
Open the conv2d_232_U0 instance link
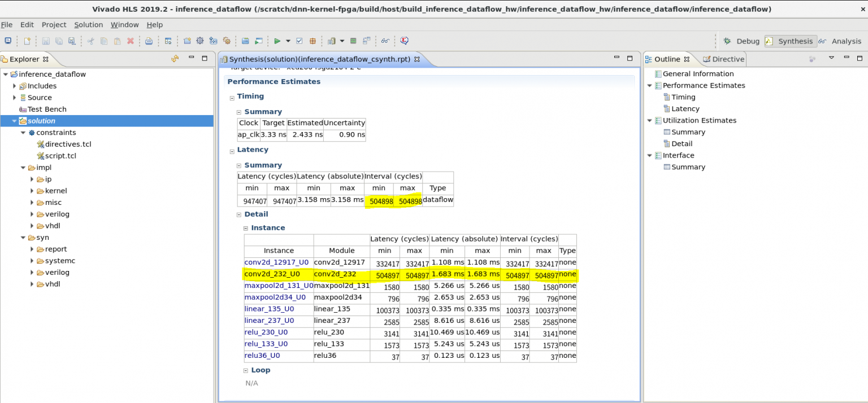(272, 274)
